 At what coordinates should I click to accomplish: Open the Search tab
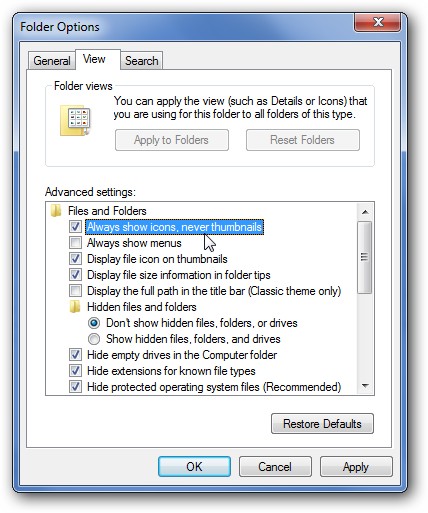142,61
